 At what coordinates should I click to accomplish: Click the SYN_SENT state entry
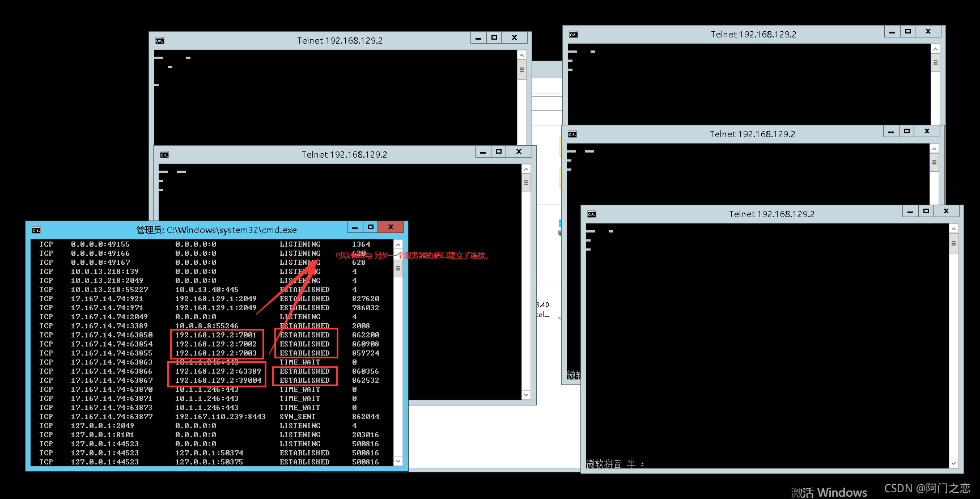298,417
